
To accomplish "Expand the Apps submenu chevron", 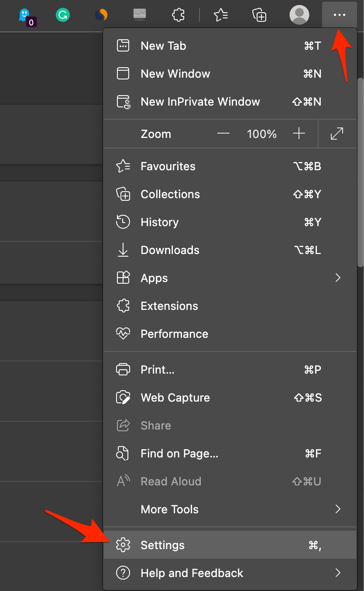I will coord(337,278).
